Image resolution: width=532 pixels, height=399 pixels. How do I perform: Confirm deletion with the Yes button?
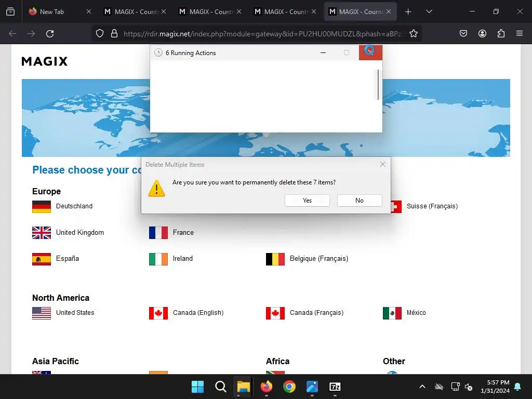307,201
